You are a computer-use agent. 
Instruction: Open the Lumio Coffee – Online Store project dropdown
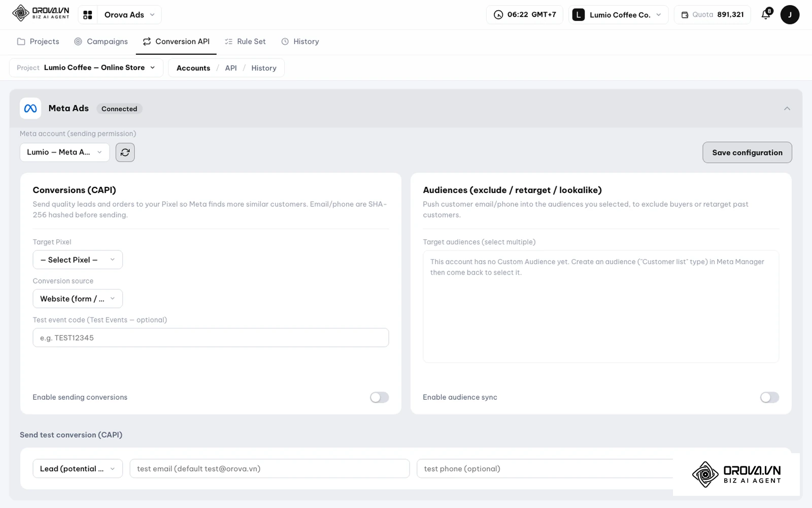[x=86, y=68]
